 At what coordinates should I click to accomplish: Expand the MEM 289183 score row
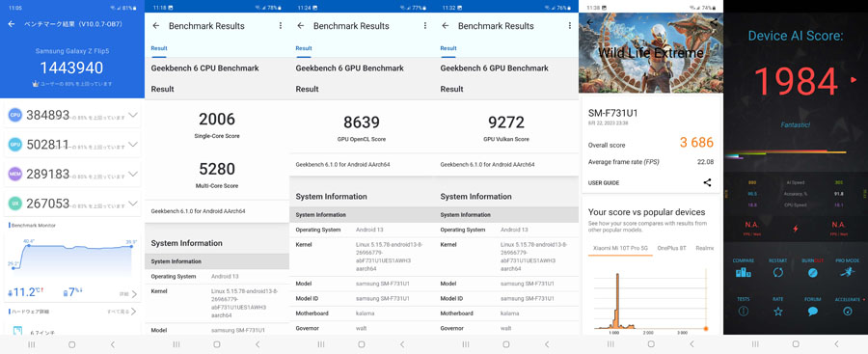pyautogui.click(x=72, y=174)
